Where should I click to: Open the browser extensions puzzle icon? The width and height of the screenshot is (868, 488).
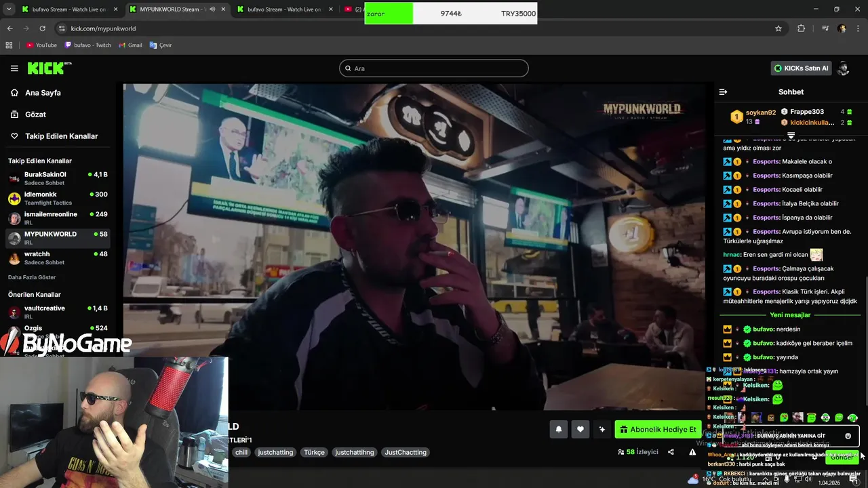[801, 28]
